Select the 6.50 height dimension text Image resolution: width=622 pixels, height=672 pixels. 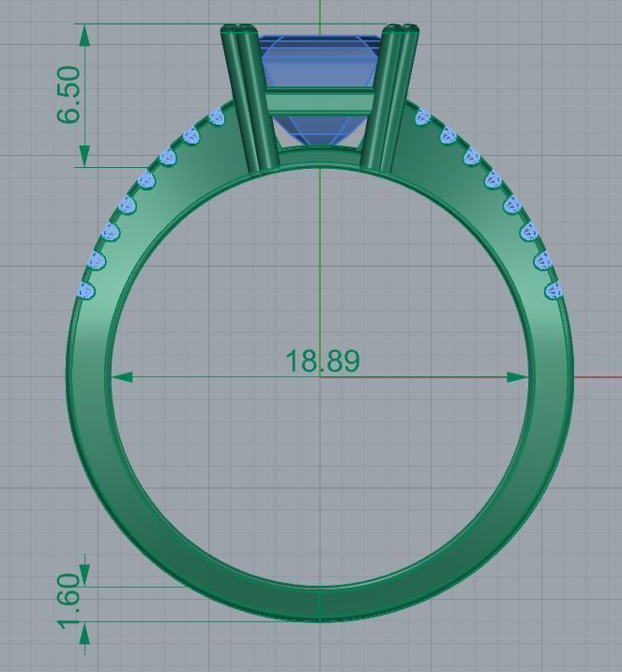(68, 95)
